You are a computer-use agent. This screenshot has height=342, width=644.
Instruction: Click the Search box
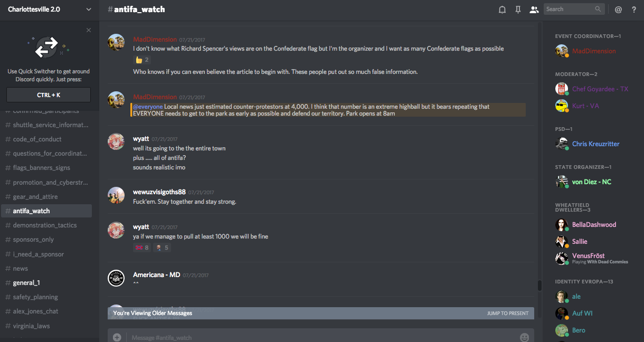pos(569,9)
